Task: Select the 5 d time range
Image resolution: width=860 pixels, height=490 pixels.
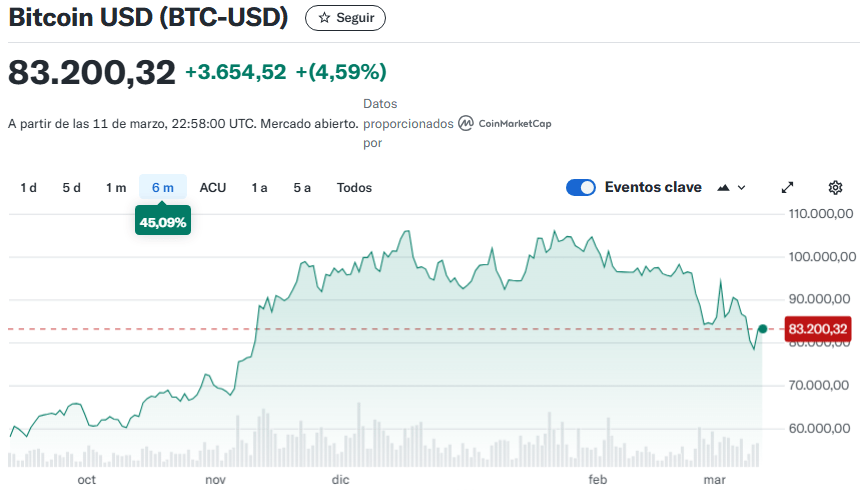Action: pos(71,187)
